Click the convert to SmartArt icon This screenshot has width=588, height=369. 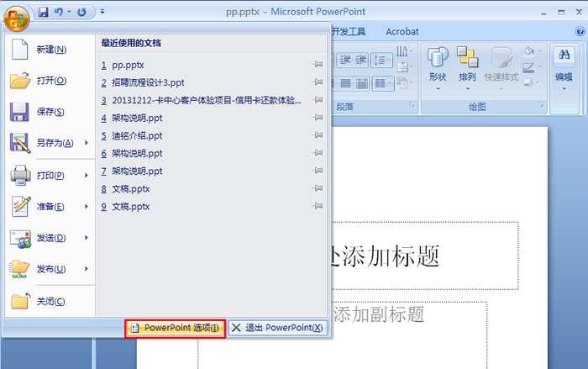point(404,82)
